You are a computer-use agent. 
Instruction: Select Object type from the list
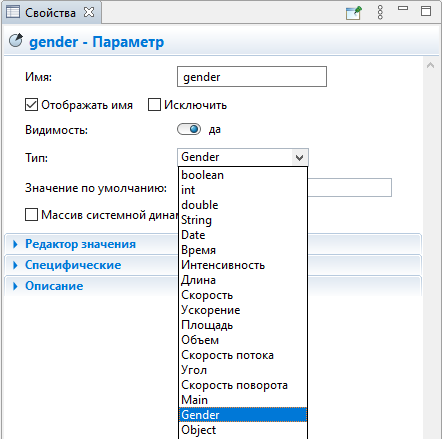[243, 430]
